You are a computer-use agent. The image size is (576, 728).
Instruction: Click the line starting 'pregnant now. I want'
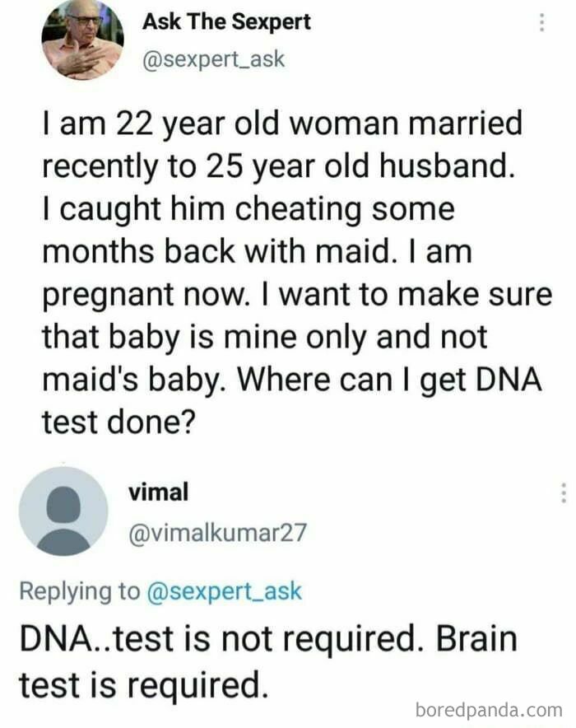click(x=296, y=295)
